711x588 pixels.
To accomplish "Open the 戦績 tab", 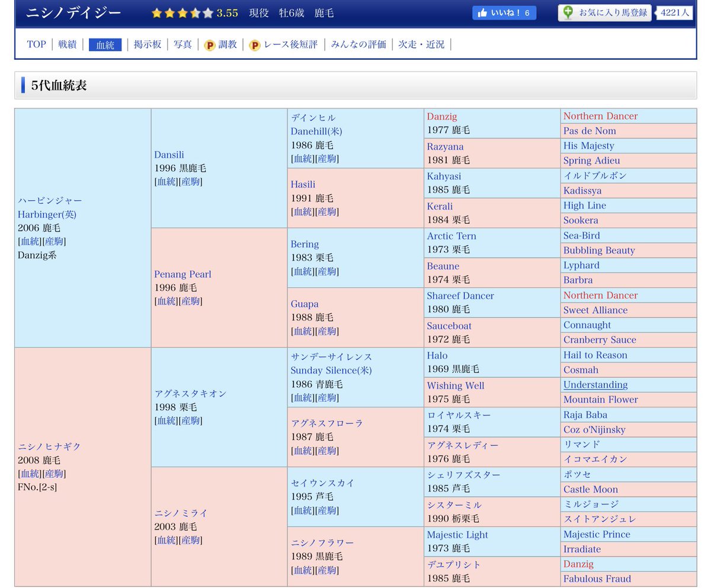I will (x=68, y=44).
